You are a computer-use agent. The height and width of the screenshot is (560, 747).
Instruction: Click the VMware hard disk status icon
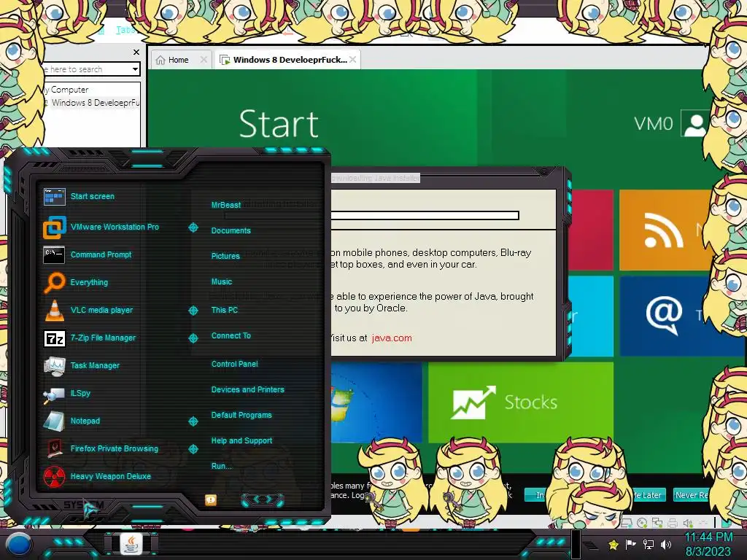627,523
